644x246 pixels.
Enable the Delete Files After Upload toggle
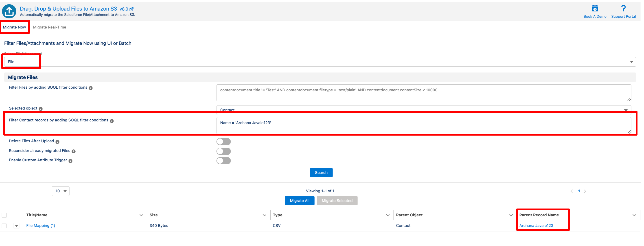point(223,141)
